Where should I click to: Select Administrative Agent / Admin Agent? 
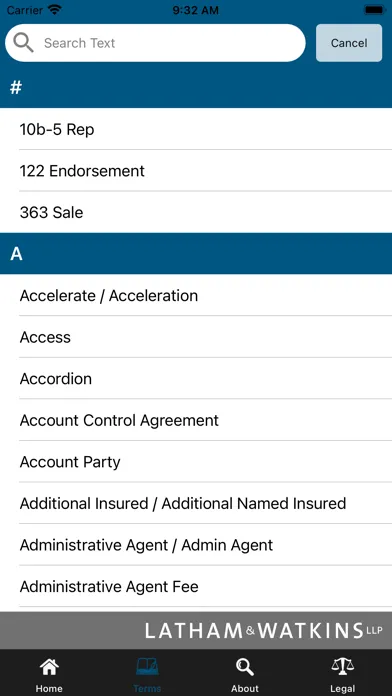tap(196, 545)
